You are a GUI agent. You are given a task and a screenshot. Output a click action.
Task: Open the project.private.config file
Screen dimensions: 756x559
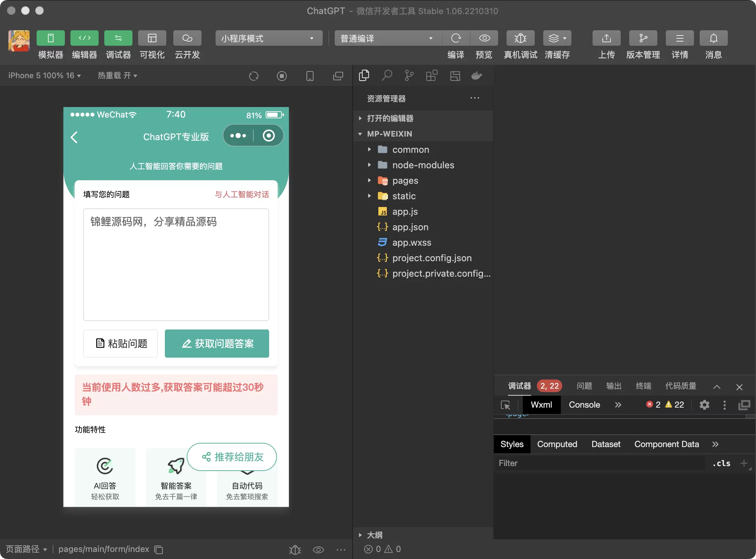click(423, 274)
